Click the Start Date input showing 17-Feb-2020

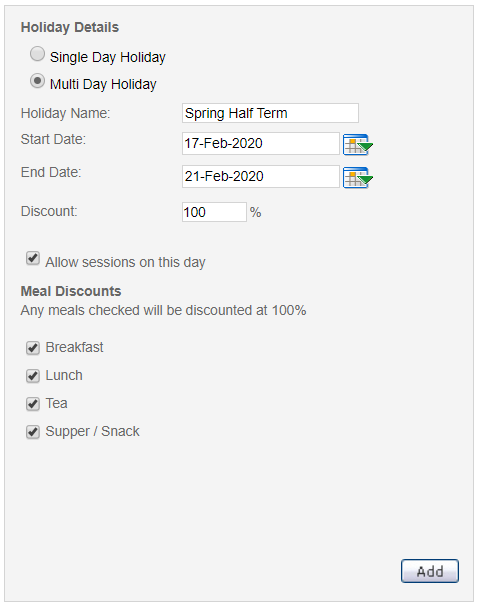pos(260,144)
